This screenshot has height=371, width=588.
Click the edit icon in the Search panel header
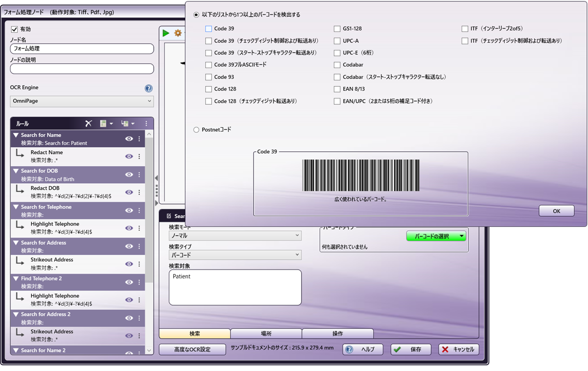pos(169,216)
